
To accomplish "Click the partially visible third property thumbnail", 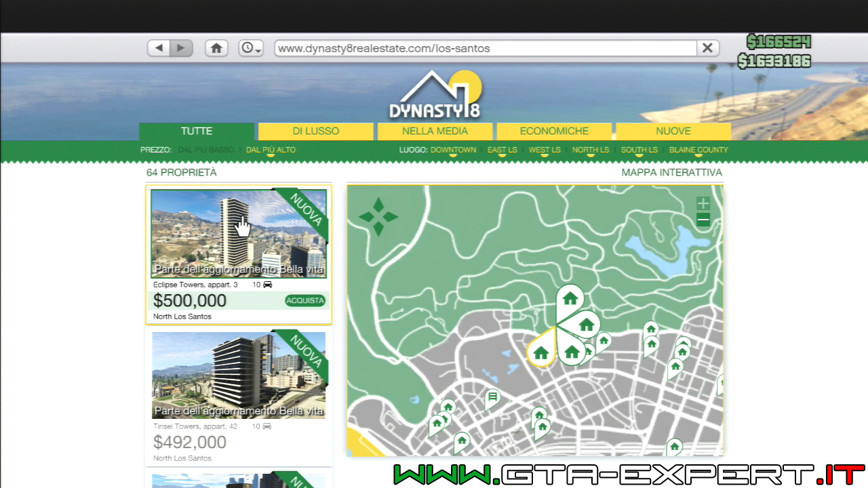I will click(x=239, y=481).
